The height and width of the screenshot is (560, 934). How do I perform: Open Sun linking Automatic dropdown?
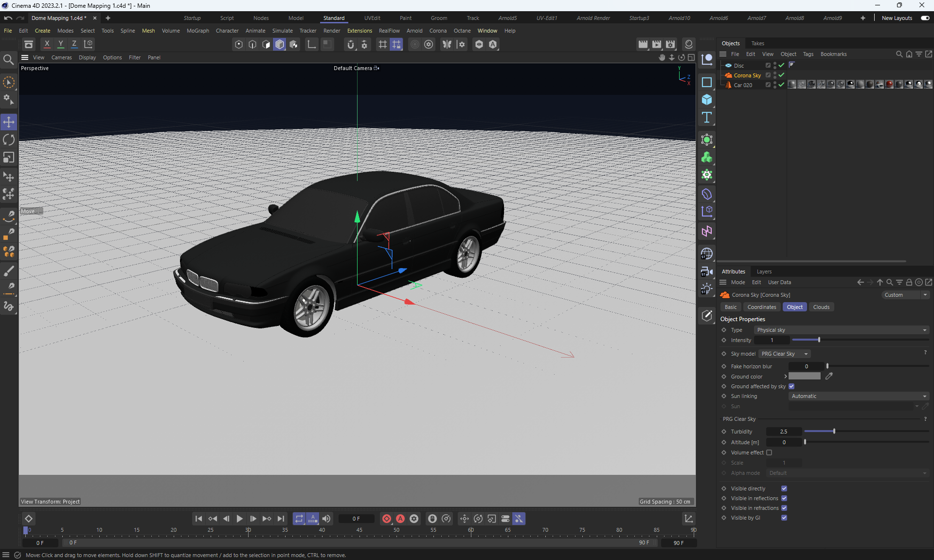point(858,396)
